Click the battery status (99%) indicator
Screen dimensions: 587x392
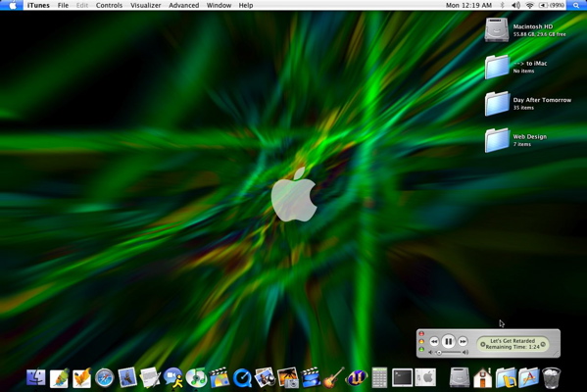(x=551, y=5)
